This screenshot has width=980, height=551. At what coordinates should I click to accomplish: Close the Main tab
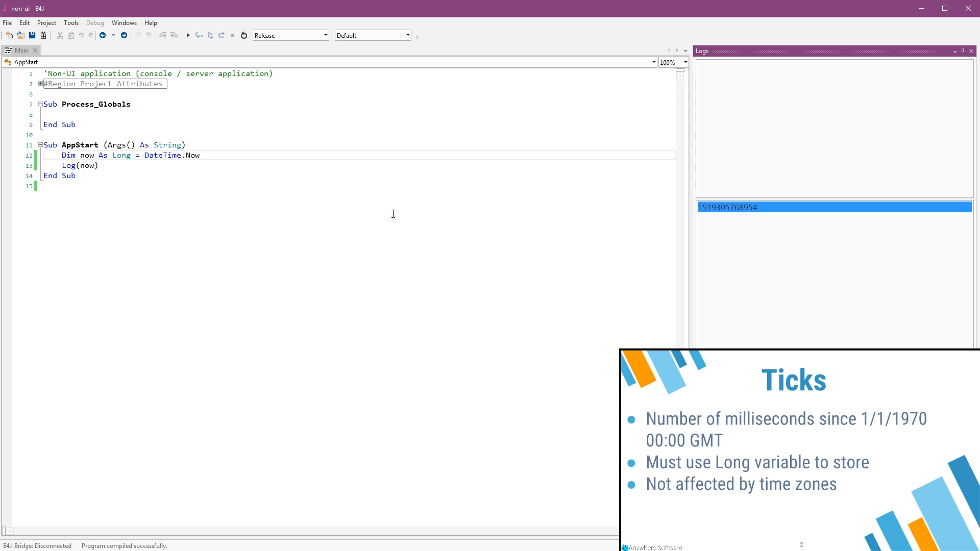35,51
